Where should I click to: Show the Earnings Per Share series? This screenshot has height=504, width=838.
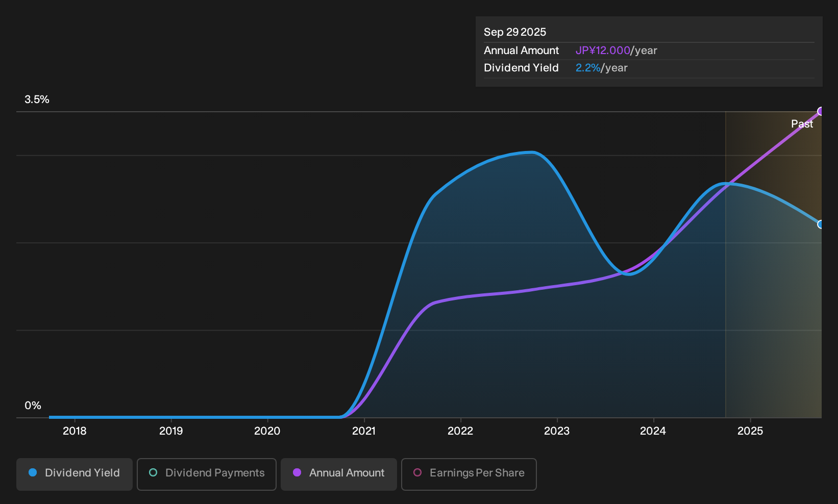point(469,474)
